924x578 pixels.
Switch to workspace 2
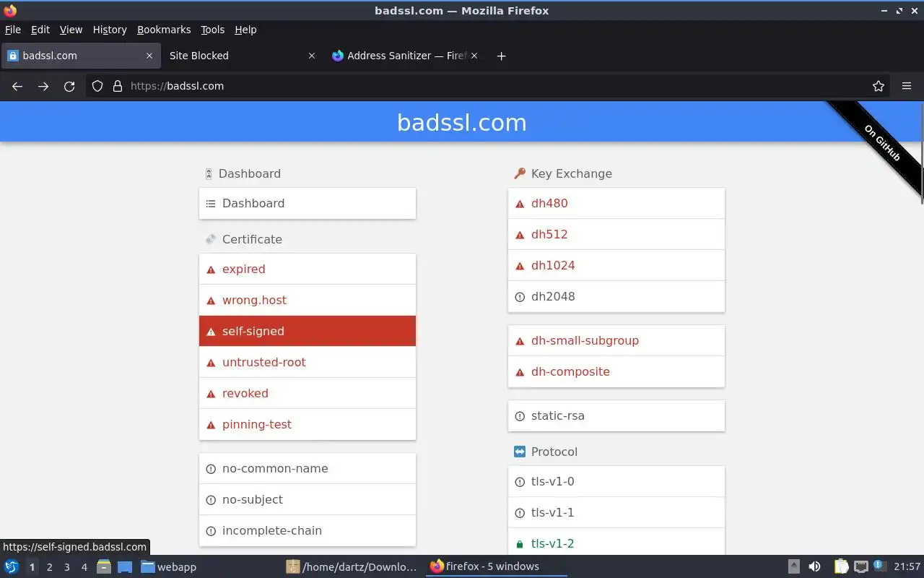click(49, 567)
